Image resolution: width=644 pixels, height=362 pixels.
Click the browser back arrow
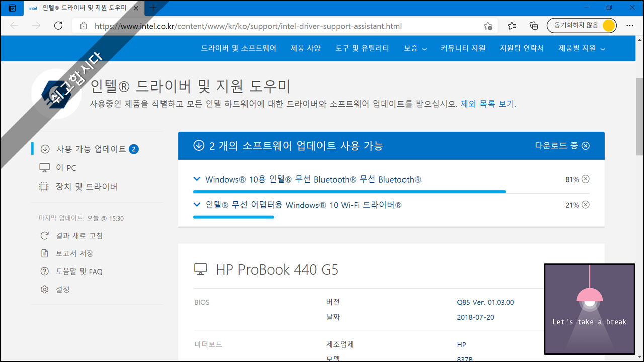14,26
